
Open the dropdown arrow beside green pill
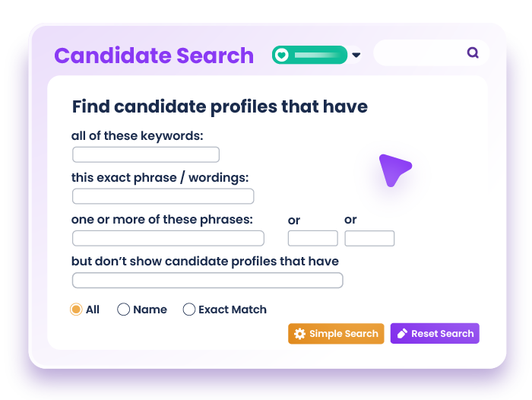pyautogui.click(x=356, y=56)
